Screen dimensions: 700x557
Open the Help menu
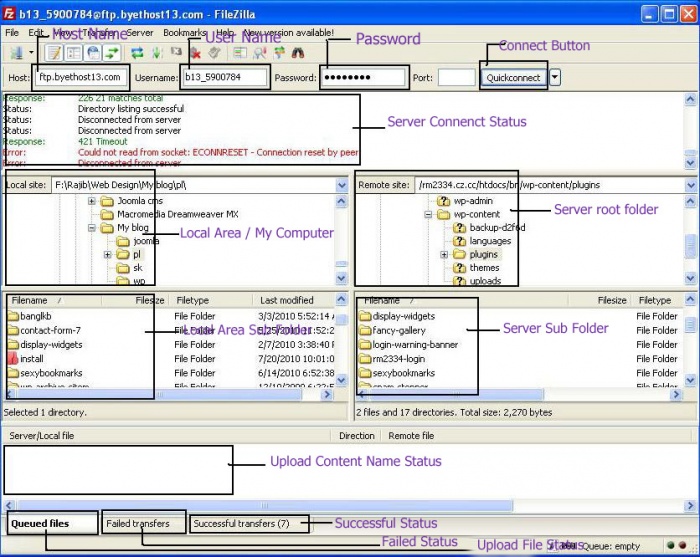pyautogui.click(x=225, y=33)
